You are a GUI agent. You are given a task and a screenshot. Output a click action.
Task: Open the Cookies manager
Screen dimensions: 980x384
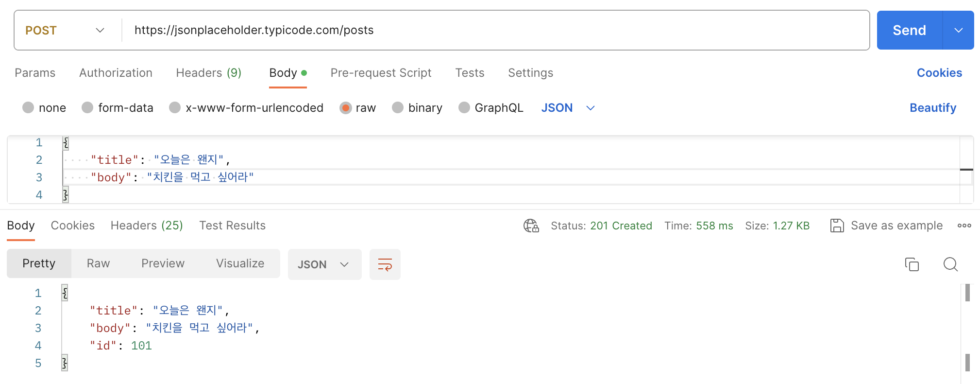point(939,72)
